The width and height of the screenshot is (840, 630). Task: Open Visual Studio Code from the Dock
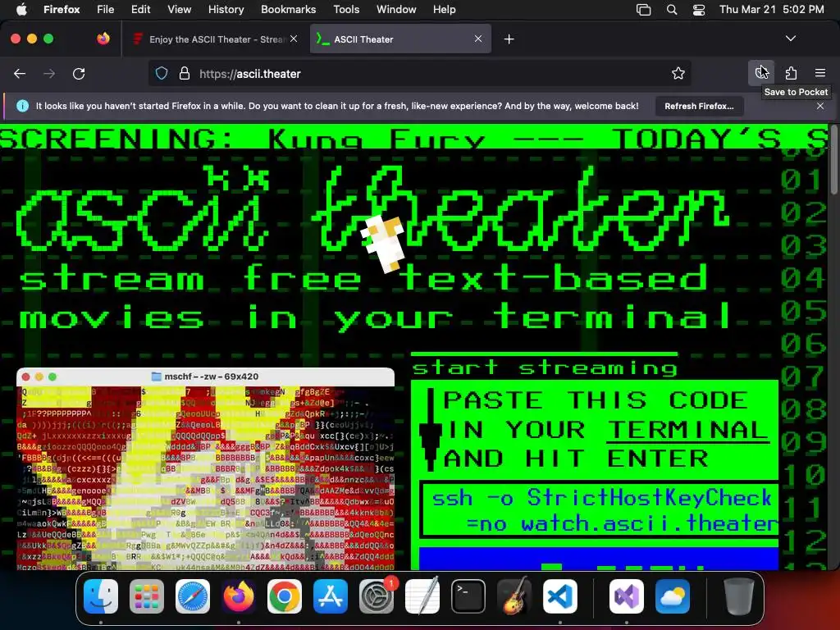(559, 596)
